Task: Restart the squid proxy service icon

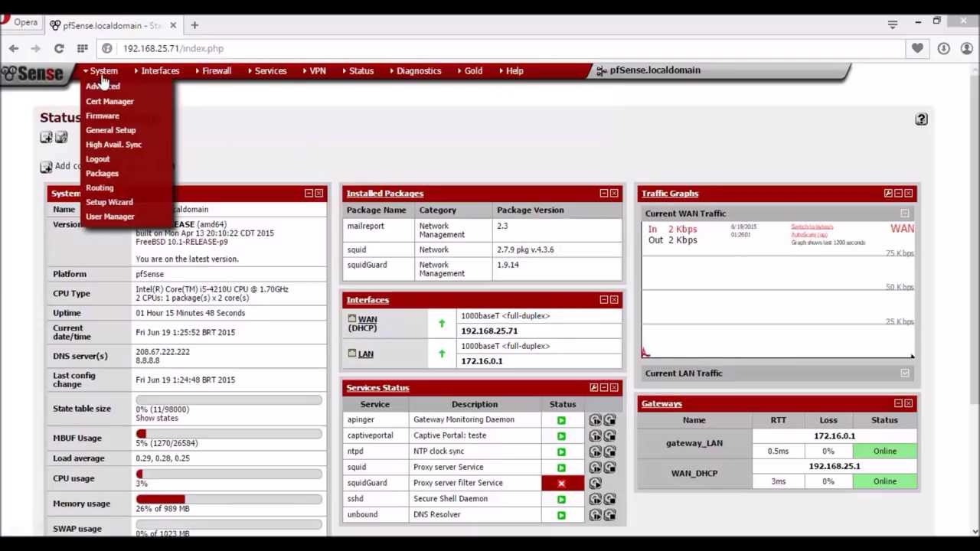Action: tap(595, 467)
